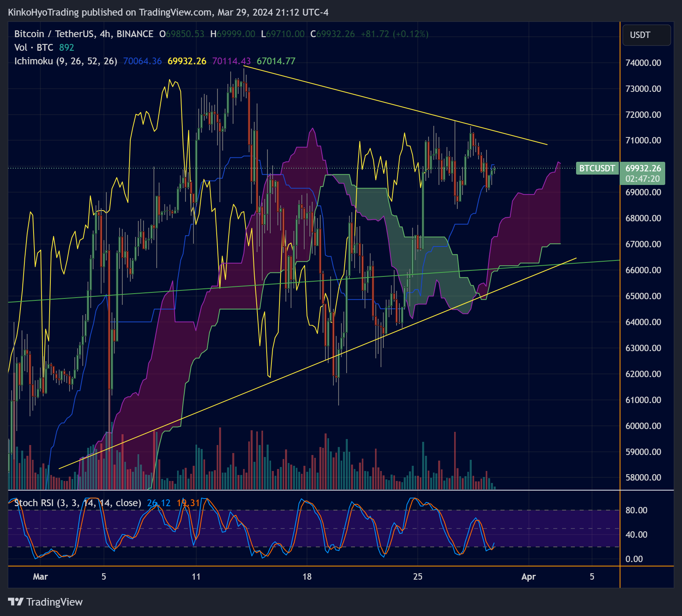Select the Vol · BTC indicator label
The height and width of the screenshot is (616, 682).
point(34,48)
